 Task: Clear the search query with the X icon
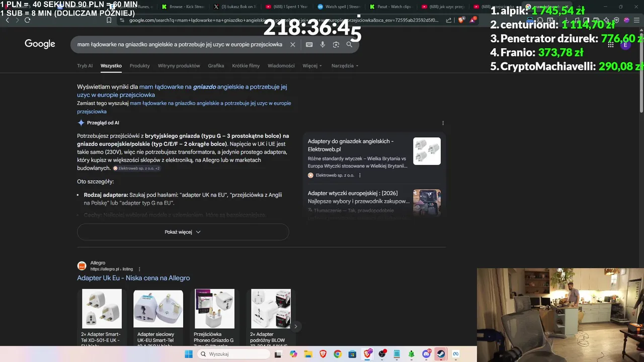[x=293, y=44]
